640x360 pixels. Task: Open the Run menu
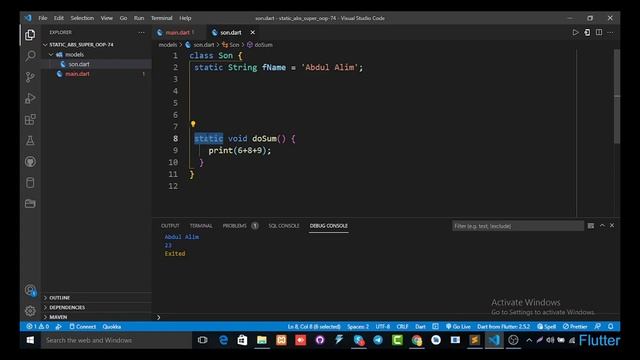[x=139, y=18]
